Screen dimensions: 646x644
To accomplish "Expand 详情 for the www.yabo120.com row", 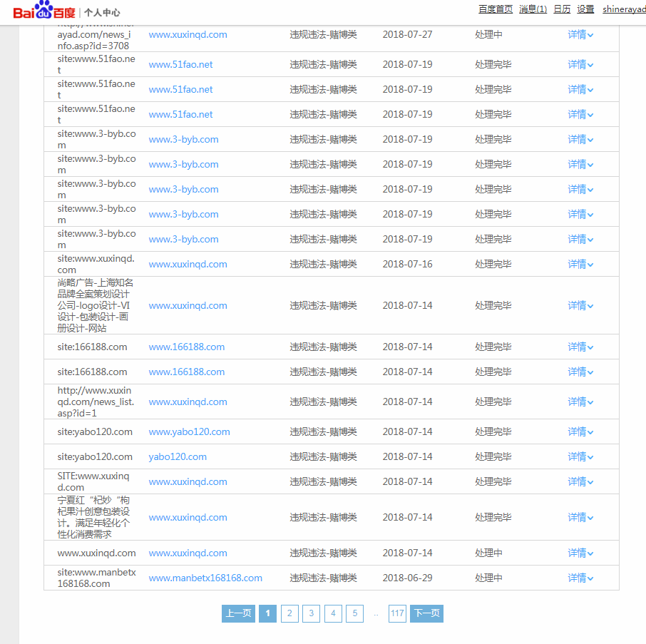I will tap(580, 432).
